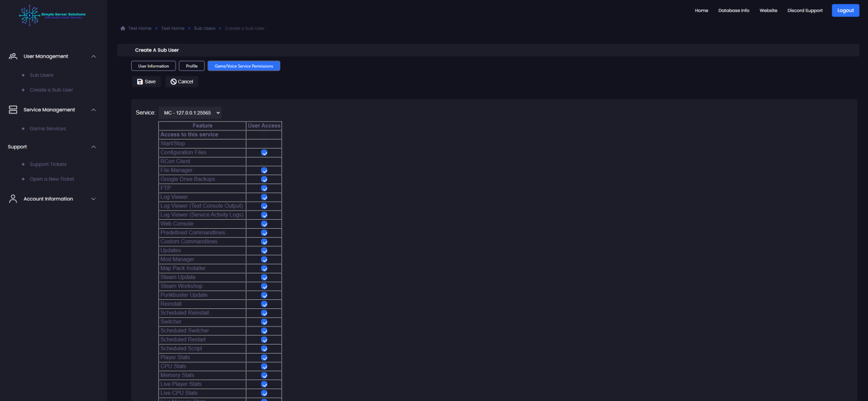Open Support Tickets in the sidebar
868x401 pixels.
48,164
